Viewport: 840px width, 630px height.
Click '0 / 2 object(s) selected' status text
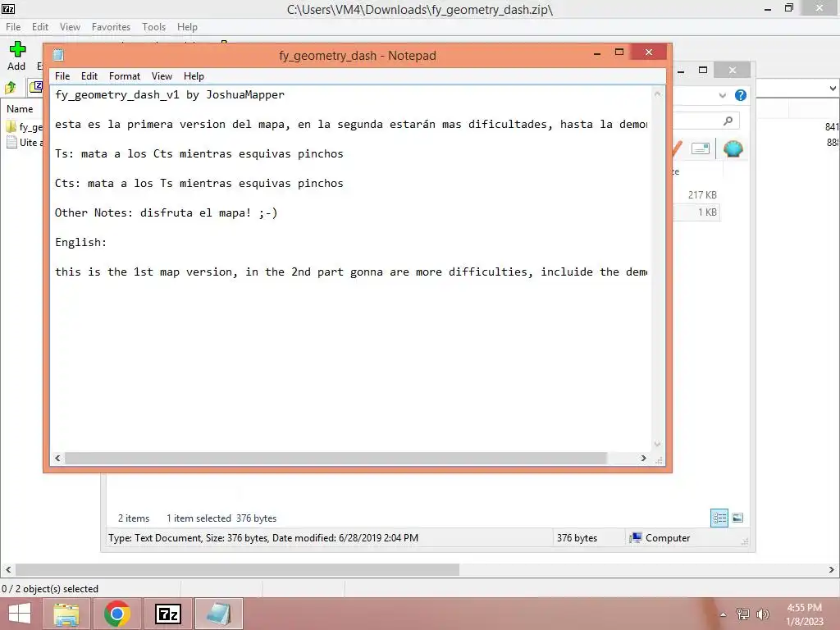click(50, 589)
